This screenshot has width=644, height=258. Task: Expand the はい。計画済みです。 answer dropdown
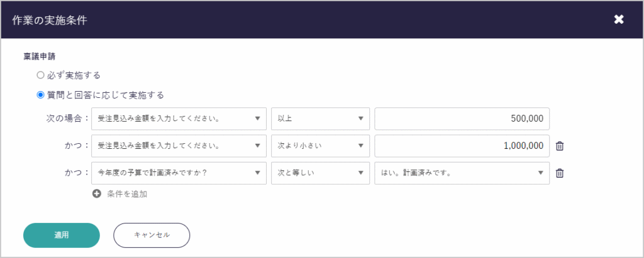tap(462, 173)
